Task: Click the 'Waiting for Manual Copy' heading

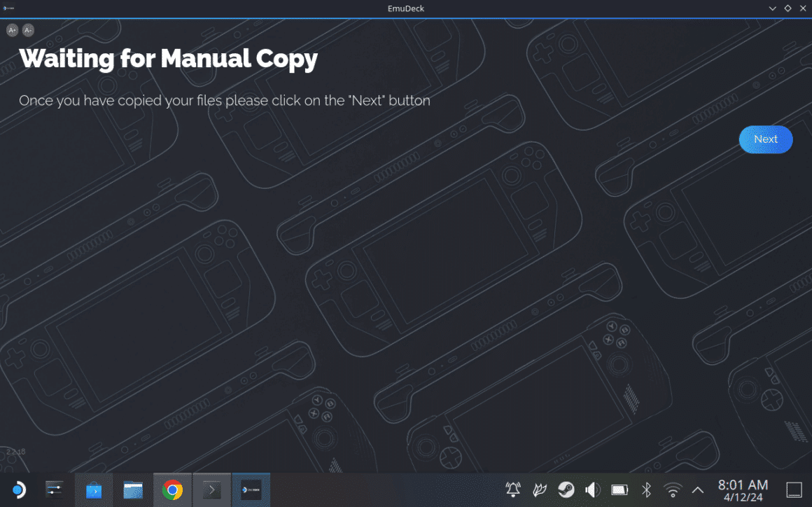Action: (x=168, y=59)
